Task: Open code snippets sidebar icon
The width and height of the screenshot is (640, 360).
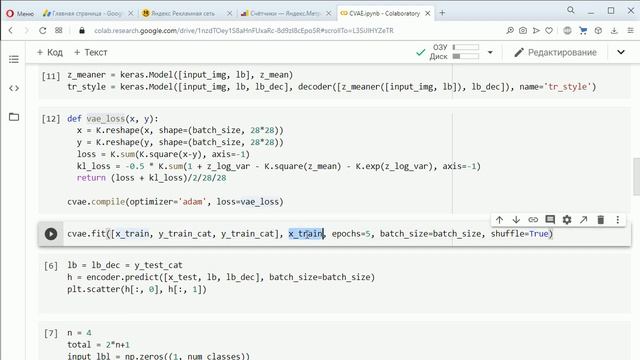Action: [14, 88]
